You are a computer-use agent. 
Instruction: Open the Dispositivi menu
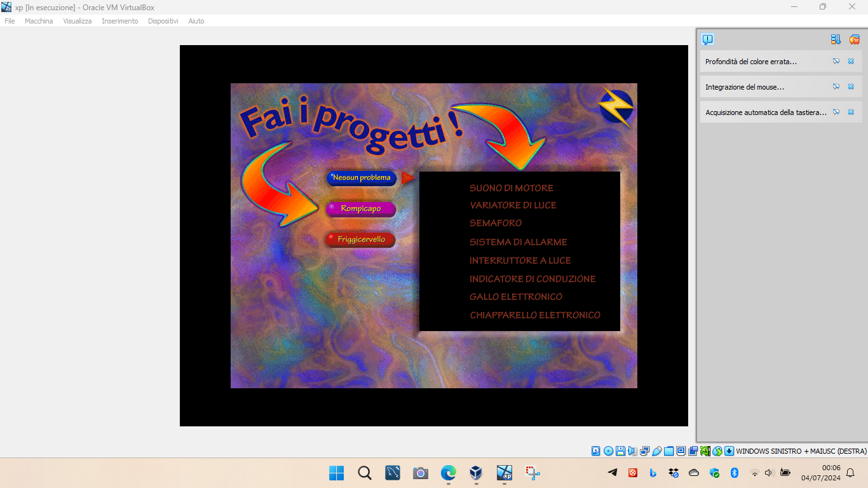pyautogui.click(x=163, y=21)
